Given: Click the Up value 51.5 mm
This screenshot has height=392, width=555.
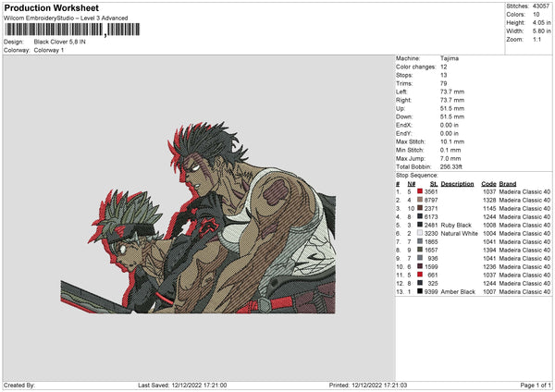Looking at the screenshot, I should pos(452,108).
